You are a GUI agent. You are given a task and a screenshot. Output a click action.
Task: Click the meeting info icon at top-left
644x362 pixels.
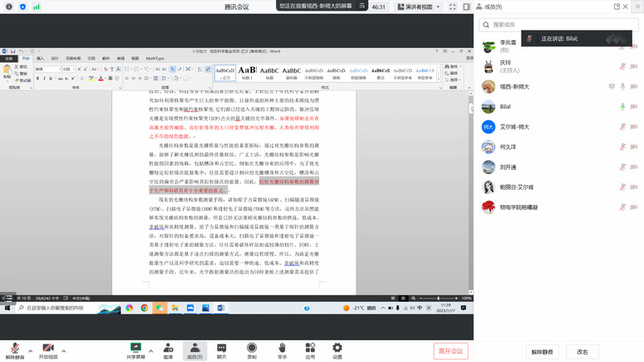[x=7, y=6]
